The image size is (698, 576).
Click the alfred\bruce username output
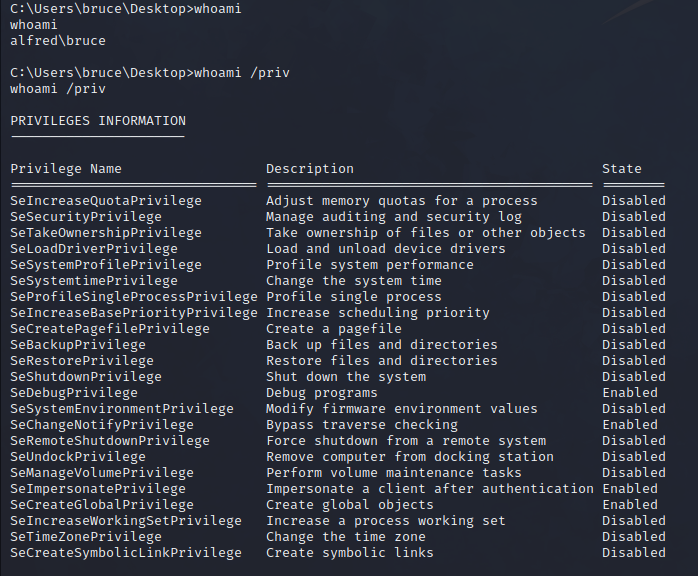[x=58, y=41]
